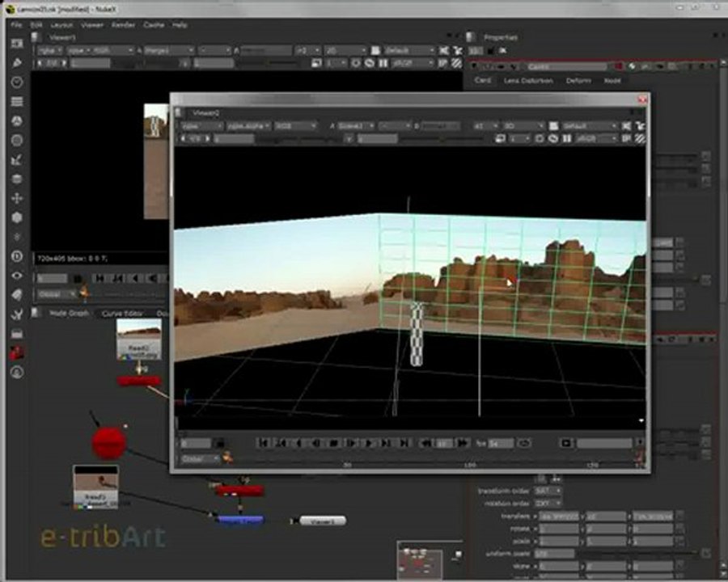The image size is (728, 582).
Task: Click the translate x value field
Action: [559, 516]
